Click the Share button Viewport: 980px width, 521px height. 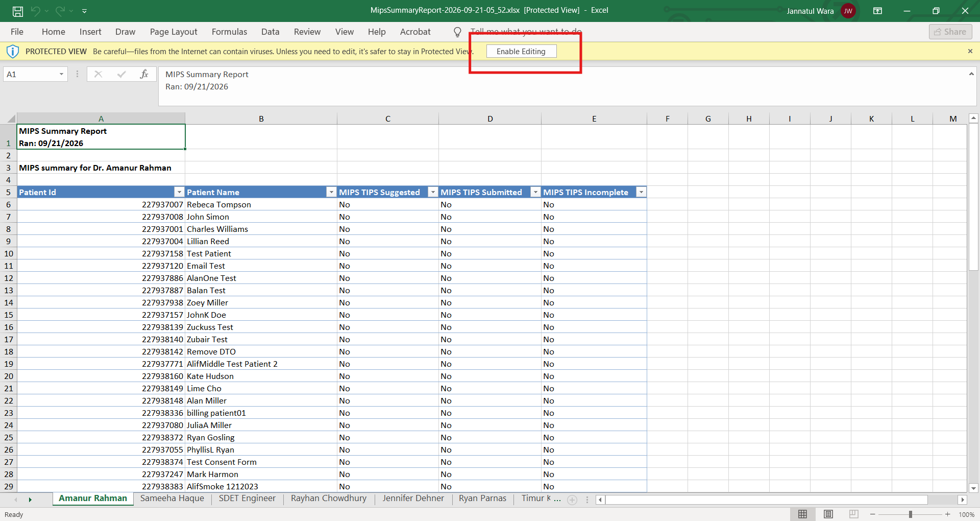click(x=950, y=32)
